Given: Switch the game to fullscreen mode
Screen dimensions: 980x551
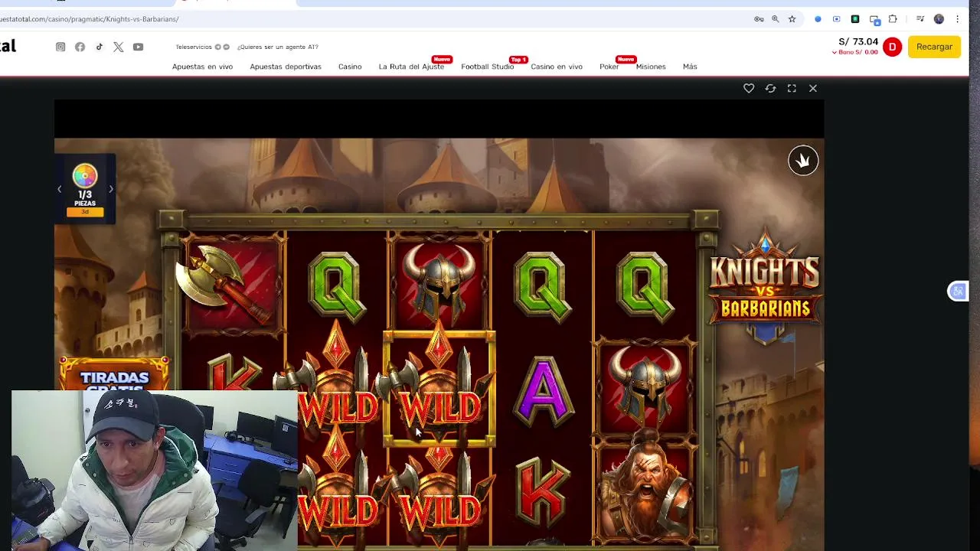Looking at the screenshot, I should tap(792, 89).
